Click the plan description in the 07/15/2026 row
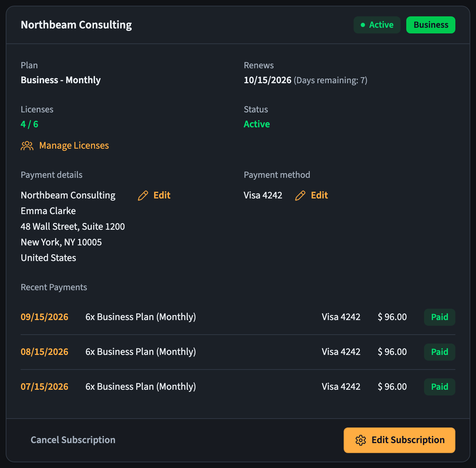This screenshot has width=476, height=468. pos(141,387)
